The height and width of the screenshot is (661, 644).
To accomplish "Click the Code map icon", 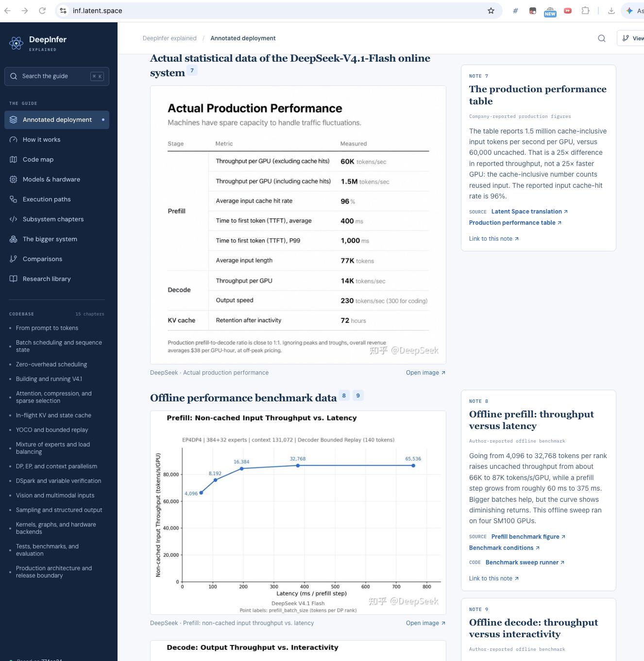I will pos(14,160).
